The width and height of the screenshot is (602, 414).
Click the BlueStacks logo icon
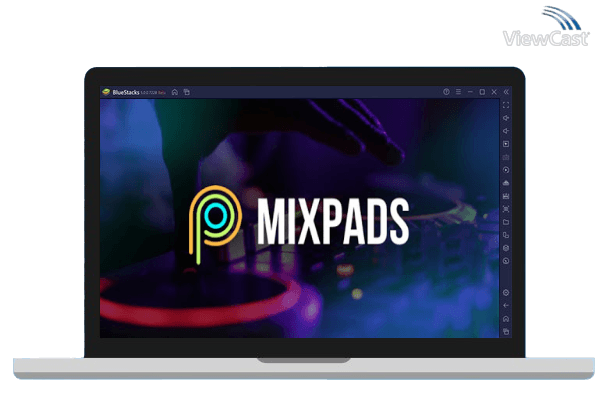(106, 92)
